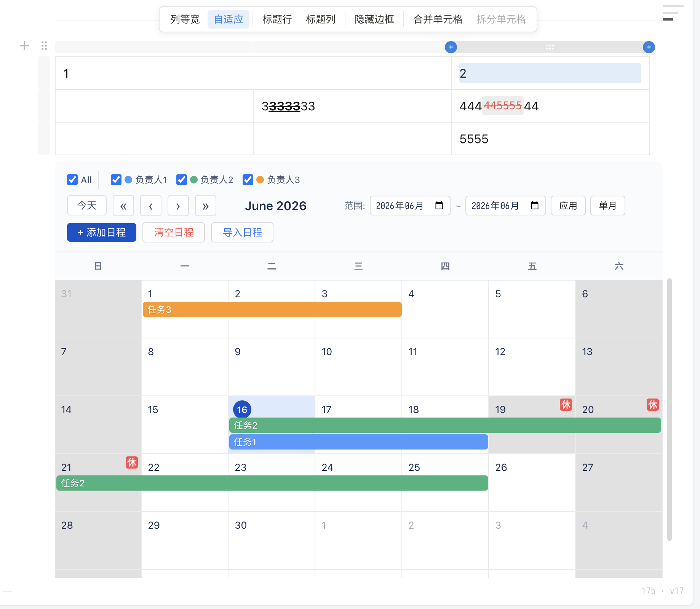Click the 今天 button
Screen dimensions: 700x609
click(x=87, y=206)
